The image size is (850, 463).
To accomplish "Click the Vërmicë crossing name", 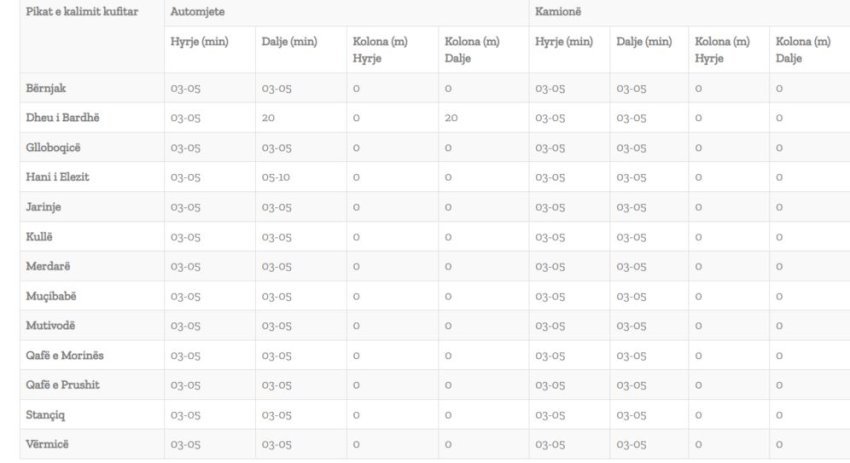I will point(47,444).
